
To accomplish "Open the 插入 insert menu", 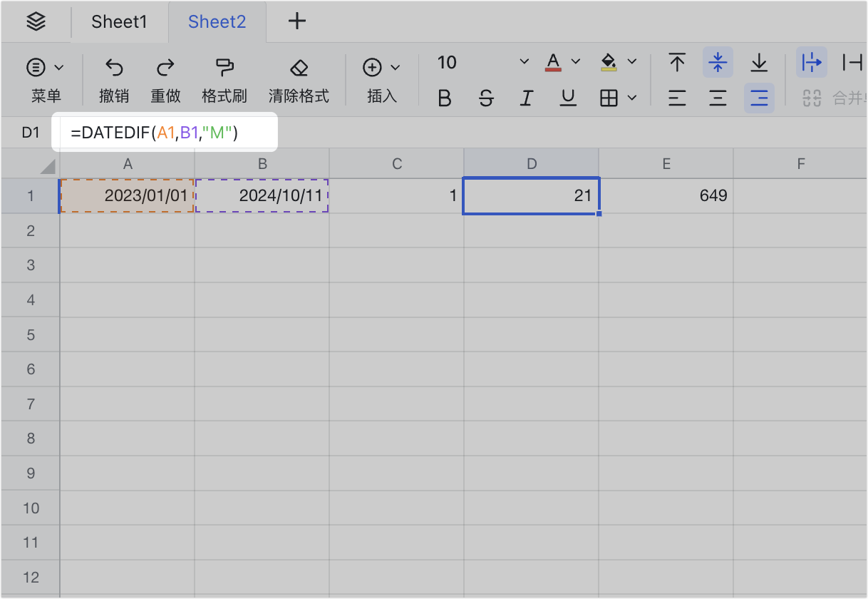I will [381, 80].
